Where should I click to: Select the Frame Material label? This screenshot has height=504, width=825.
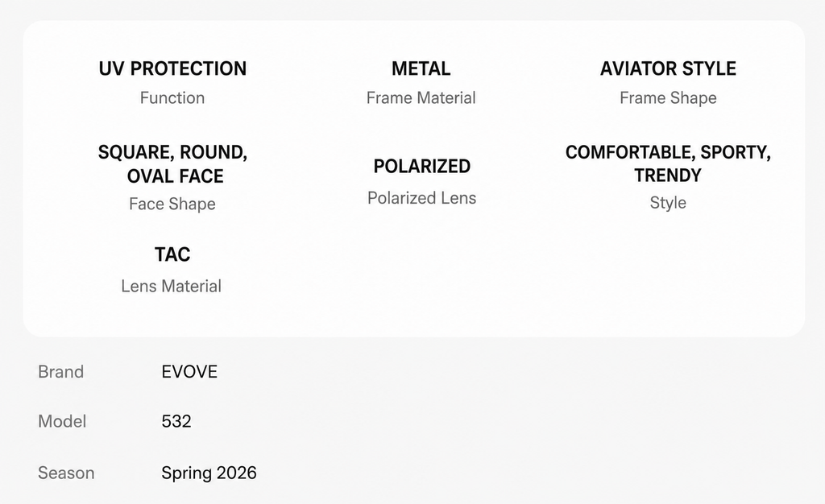(421, 97)
